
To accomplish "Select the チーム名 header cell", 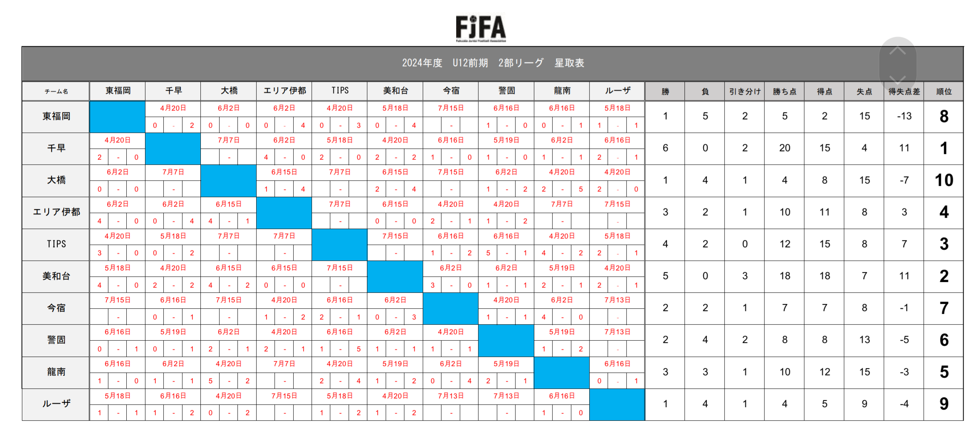I will click(56, 91).
